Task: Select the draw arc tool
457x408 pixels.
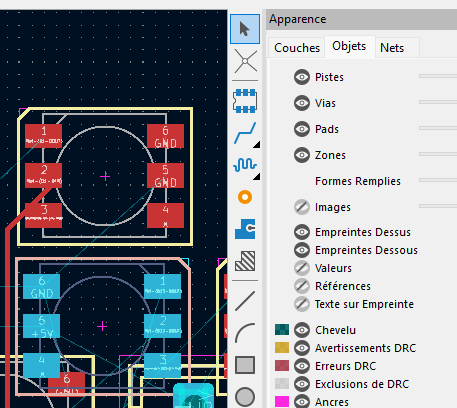Action: tap(245, 333)
